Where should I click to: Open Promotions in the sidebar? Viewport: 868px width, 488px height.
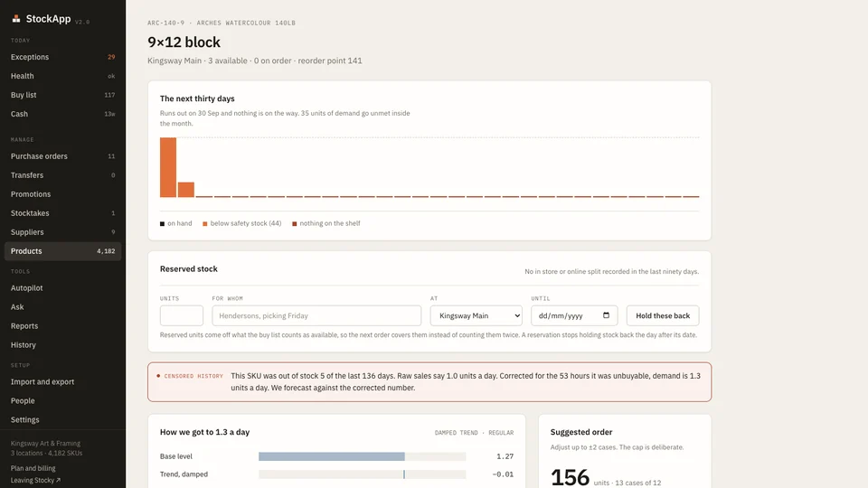62,194
